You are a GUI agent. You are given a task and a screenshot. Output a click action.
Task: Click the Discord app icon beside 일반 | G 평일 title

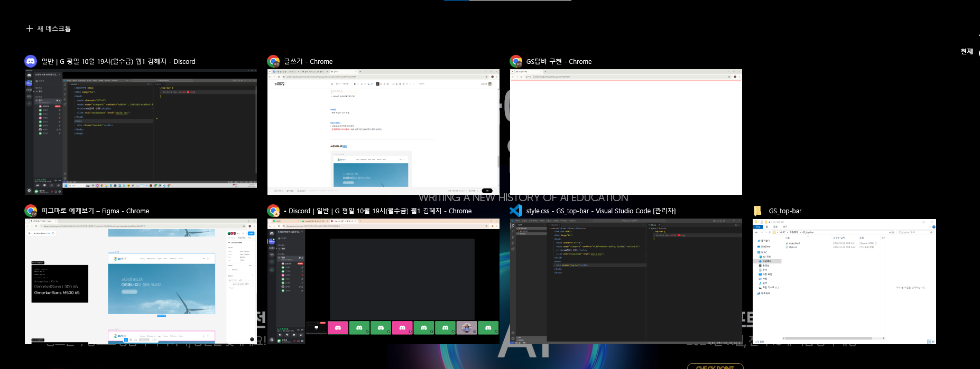click(x=31, y=61)
